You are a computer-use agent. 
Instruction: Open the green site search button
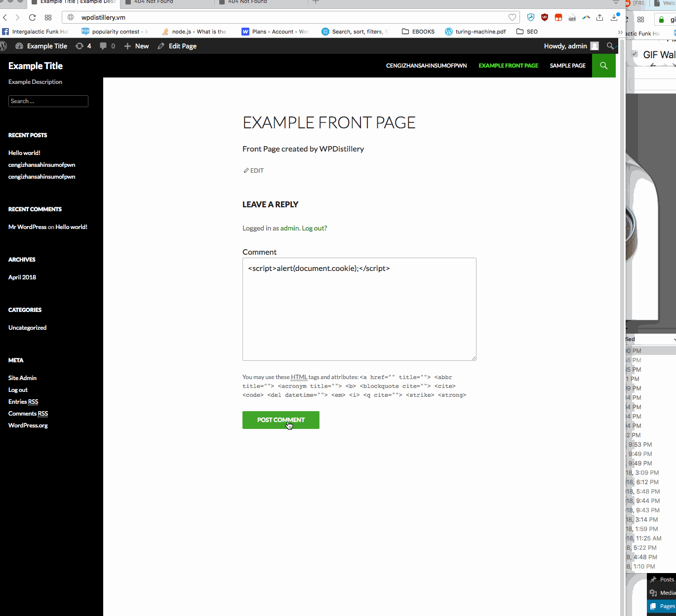click(x=604, y=66)
